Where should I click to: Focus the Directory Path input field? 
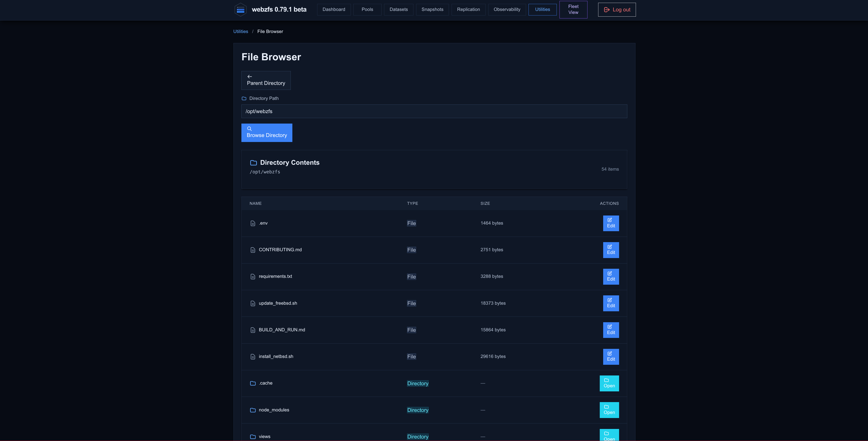[434, 112]
